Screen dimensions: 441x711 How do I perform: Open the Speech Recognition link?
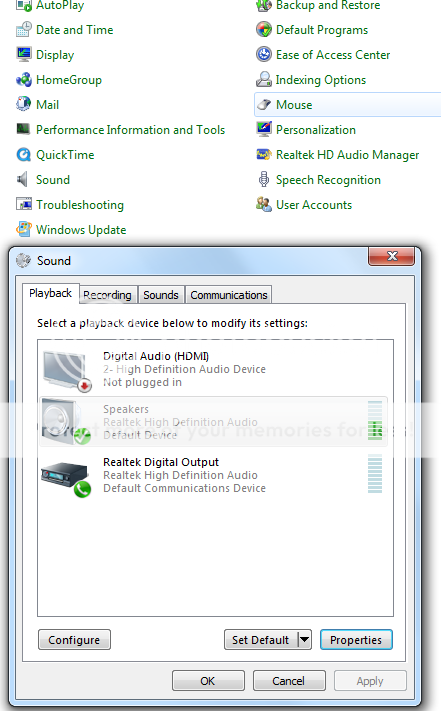[x=328, y=180]
